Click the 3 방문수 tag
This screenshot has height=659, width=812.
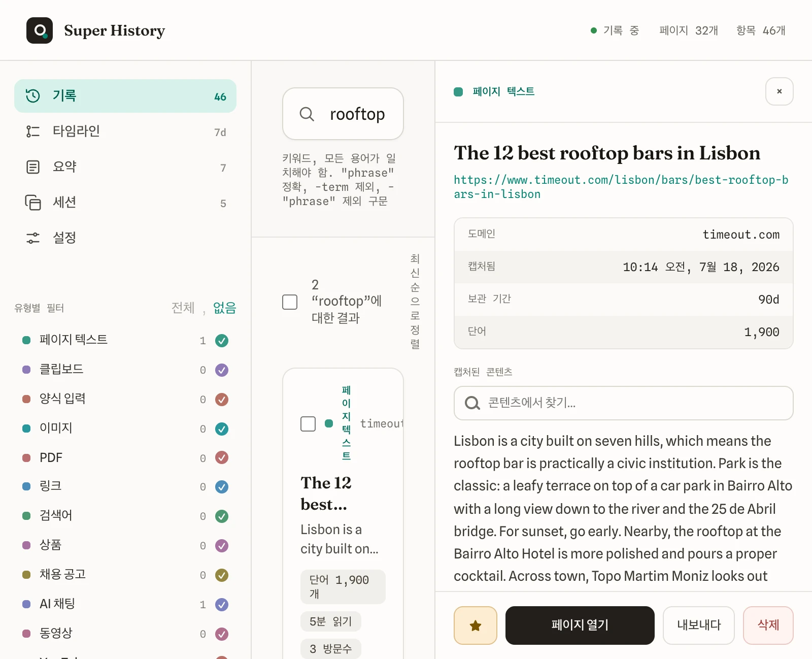331,649
